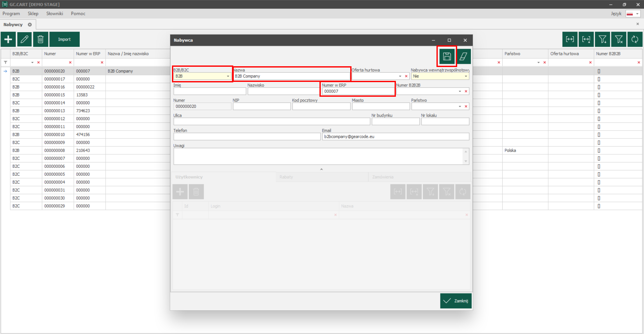Image resolution: width=644 pixels, height=334 pixels.
Task: Click the eraser clear icon in Nabywca dialog
Action: 463,56
